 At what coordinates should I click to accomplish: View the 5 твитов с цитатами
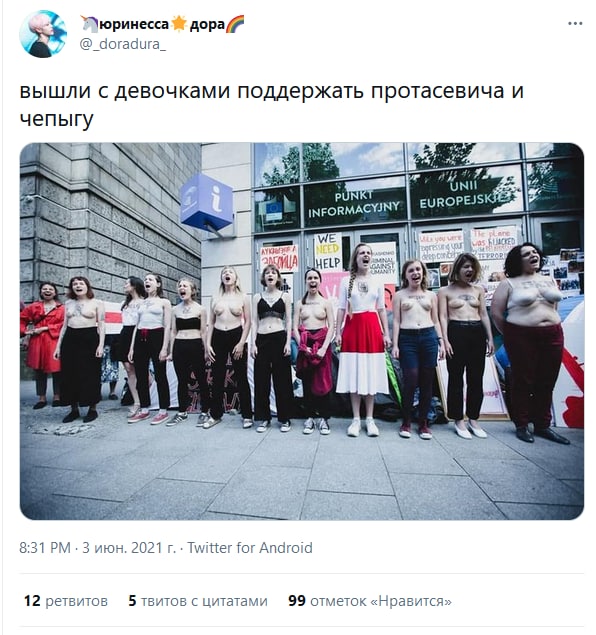click(x=198, y=601)
